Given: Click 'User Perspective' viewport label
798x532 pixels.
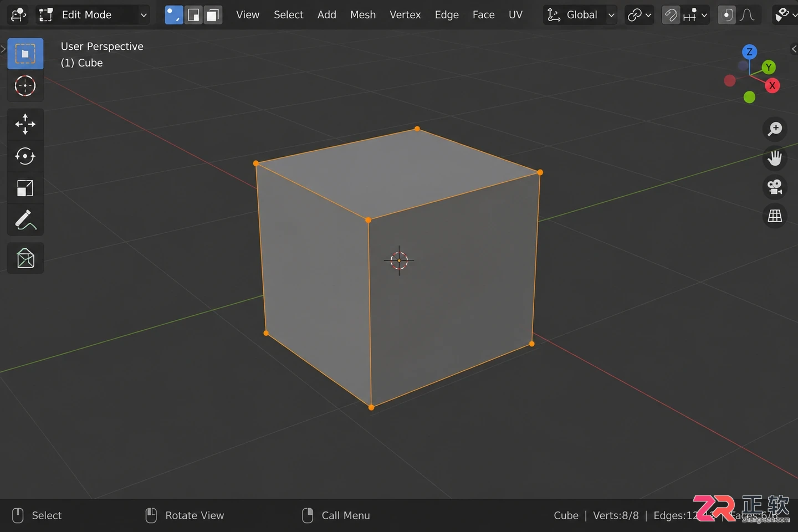Looking at the screenshot, I should (x=102, y=47).
